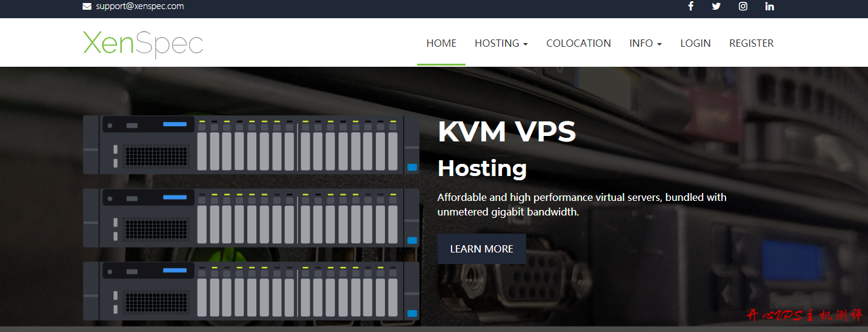Open the Facebook social icon
The image size is (868, 332).
(690, 7)
